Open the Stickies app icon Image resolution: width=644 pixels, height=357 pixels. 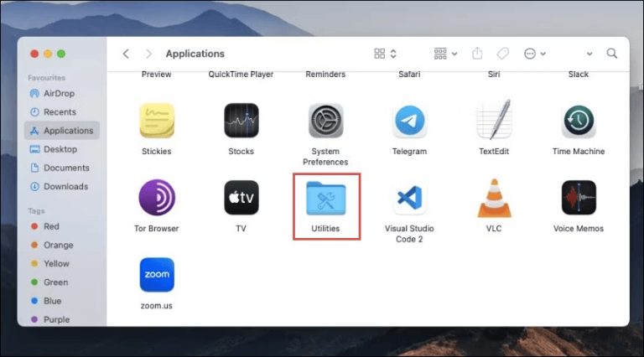(157, 121)
